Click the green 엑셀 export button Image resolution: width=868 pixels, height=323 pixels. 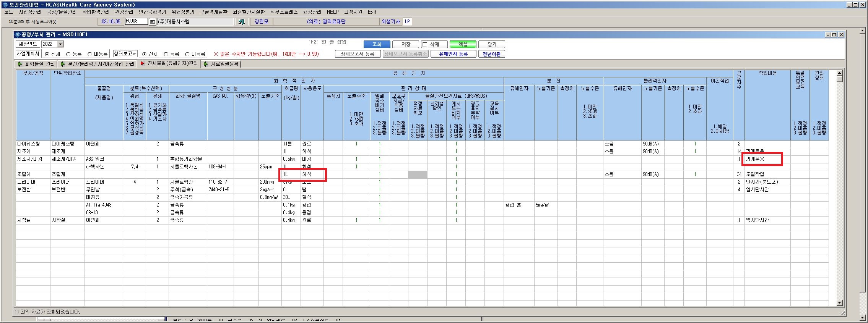(x=463, y=44)
